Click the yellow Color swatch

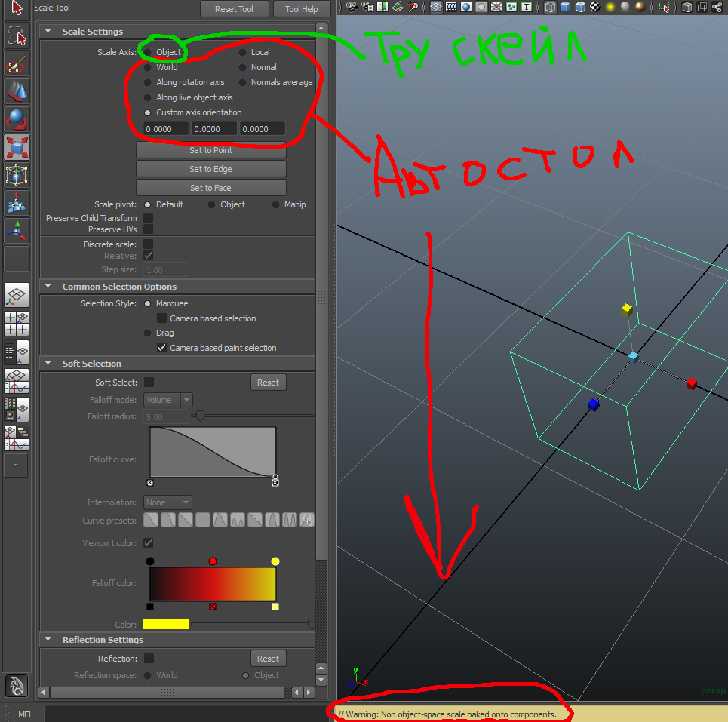(x=165, y=625)
